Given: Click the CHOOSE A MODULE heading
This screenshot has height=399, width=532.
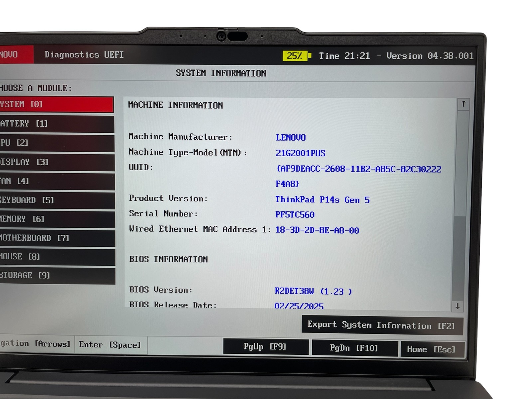Looking at the screenshot, I should [36, 88].
